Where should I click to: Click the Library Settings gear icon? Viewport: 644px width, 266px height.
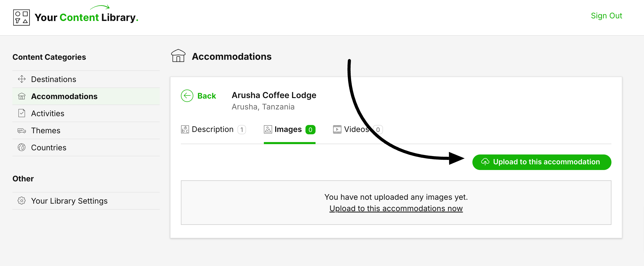(22, 201)
